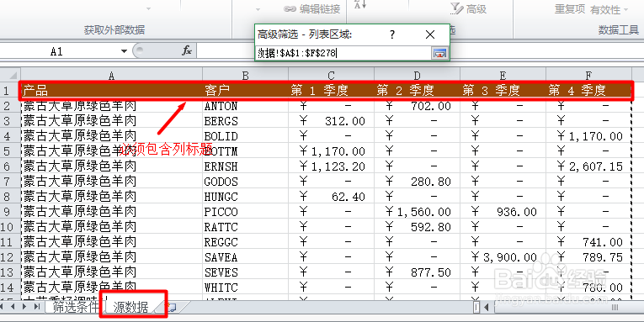Open the Name Box dropdown arrow
Viewport: 644px width, 322px height.
click(124, 51)
